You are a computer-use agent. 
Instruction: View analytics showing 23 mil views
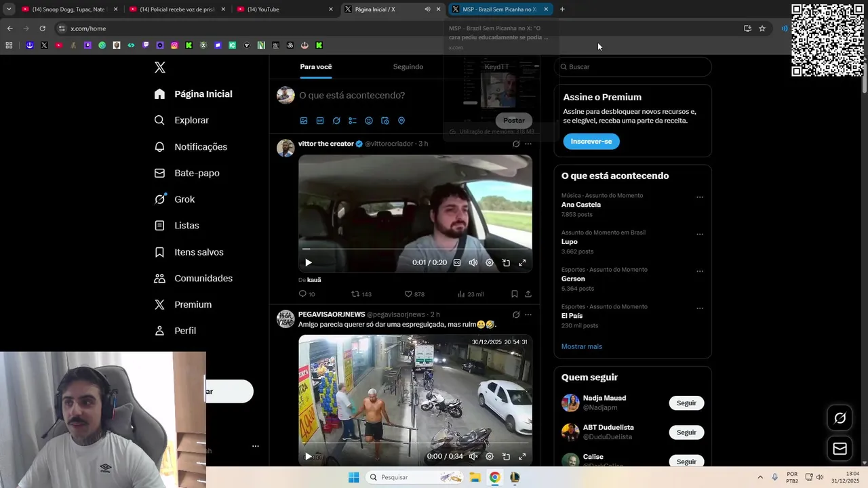(x=471, y=294)
